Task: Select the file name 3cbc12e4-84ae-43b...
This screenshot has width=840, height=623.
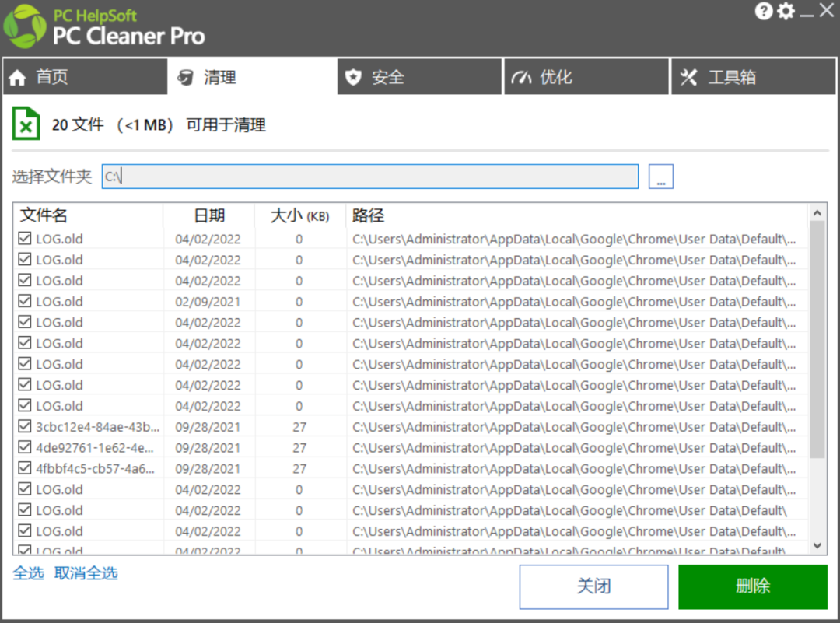Action: (97, 427)
